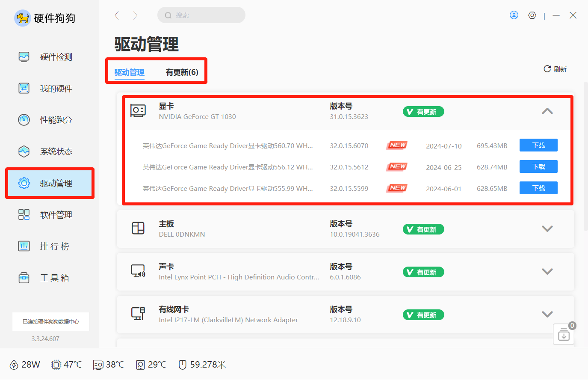Click the 软件管理 sidebar label
The image size is (588, 380).
pos(56,215)
